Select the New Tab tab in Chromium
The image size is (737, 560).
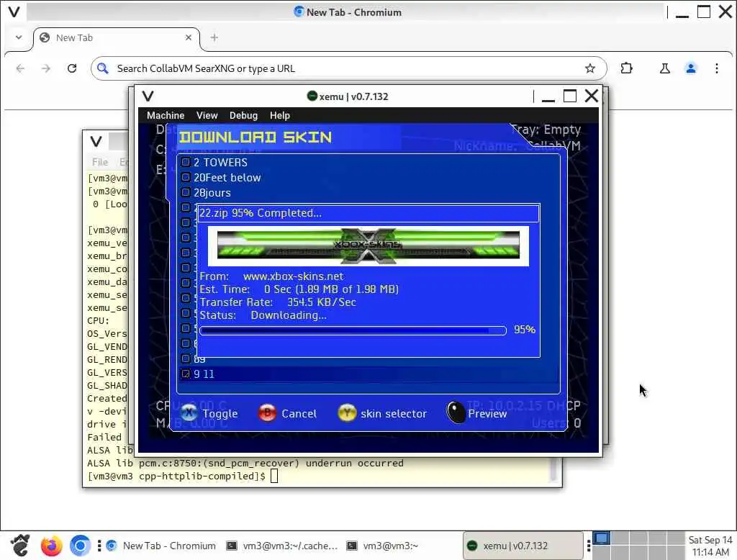(x=116, y=37)
